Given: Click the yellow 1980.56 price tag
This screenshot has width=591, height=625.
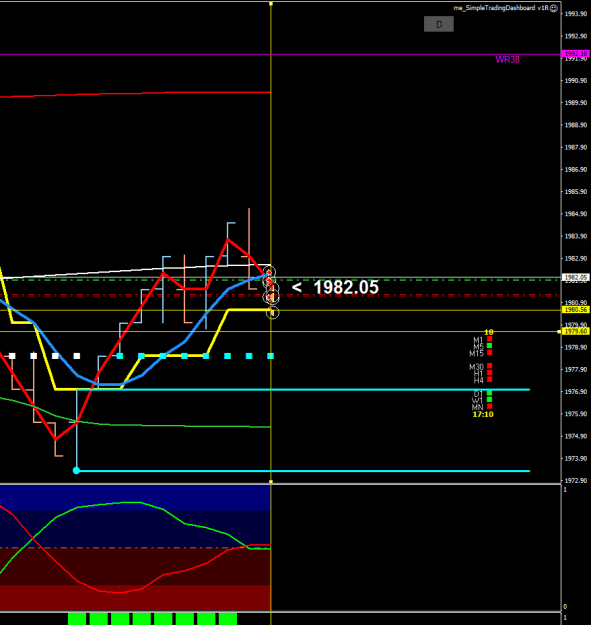Looking at the screenshot, I should coord(575,310).
